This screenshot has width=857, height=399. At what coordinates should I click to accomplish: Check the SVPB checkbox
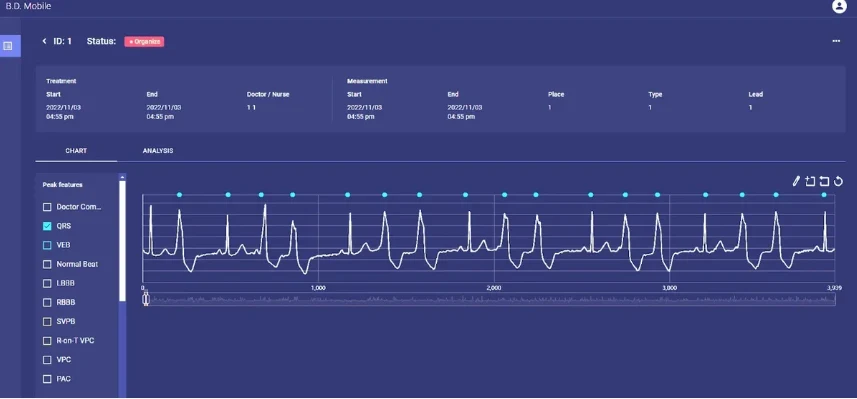(x=47, y=321)
